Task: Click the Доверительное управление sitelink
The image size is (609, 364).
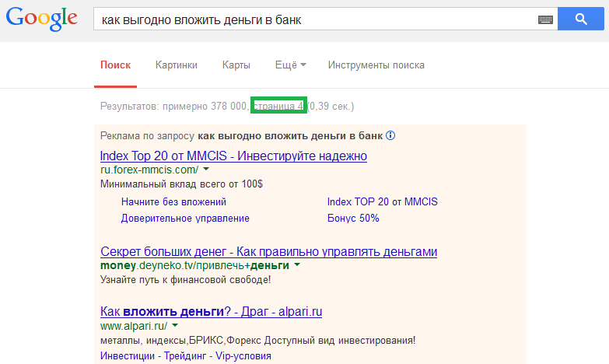Action: tap(185, 219)
